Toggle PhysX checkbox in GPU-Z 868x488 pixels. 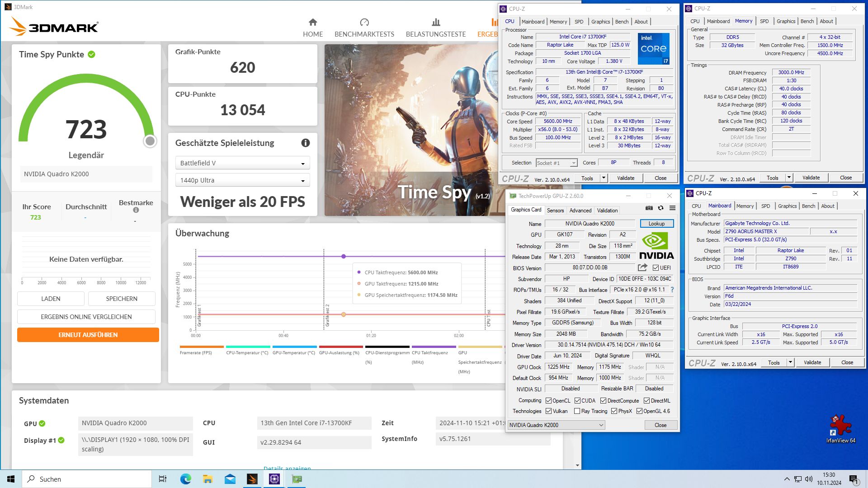pos(614,411)
